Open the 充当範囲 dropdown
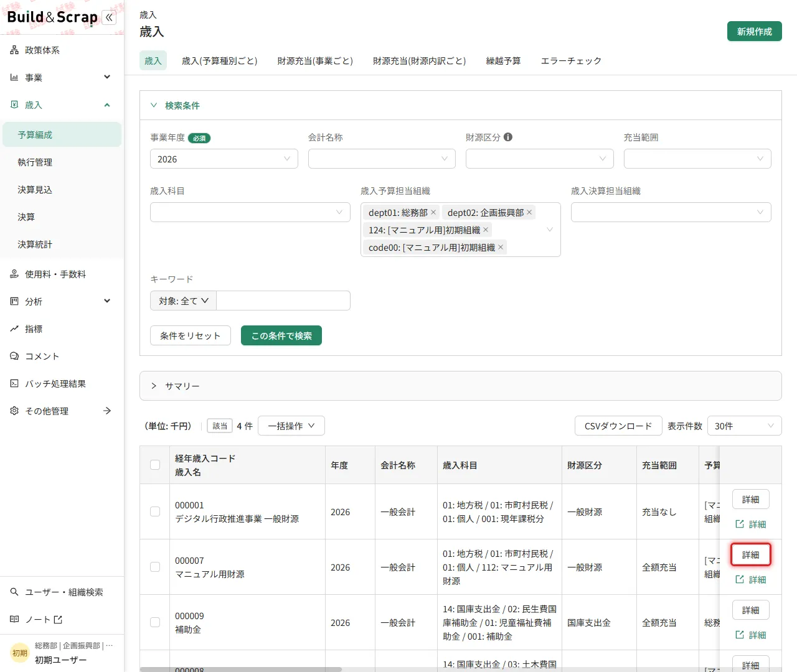Image resolution: width=797 pixels, height=672 pixels. coord(697,159)
